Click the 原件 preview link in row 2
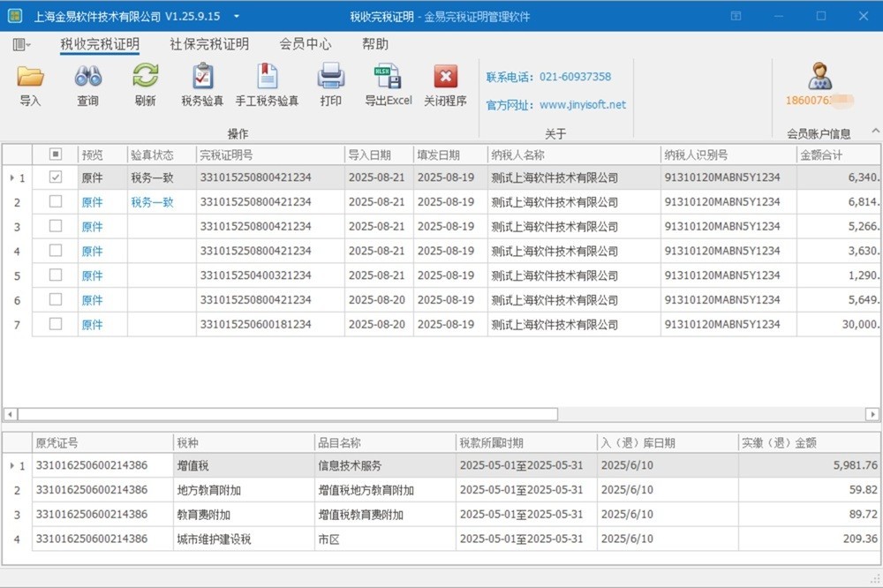The width and height of the screenshot is (883, 588). (x=92, y=202)
